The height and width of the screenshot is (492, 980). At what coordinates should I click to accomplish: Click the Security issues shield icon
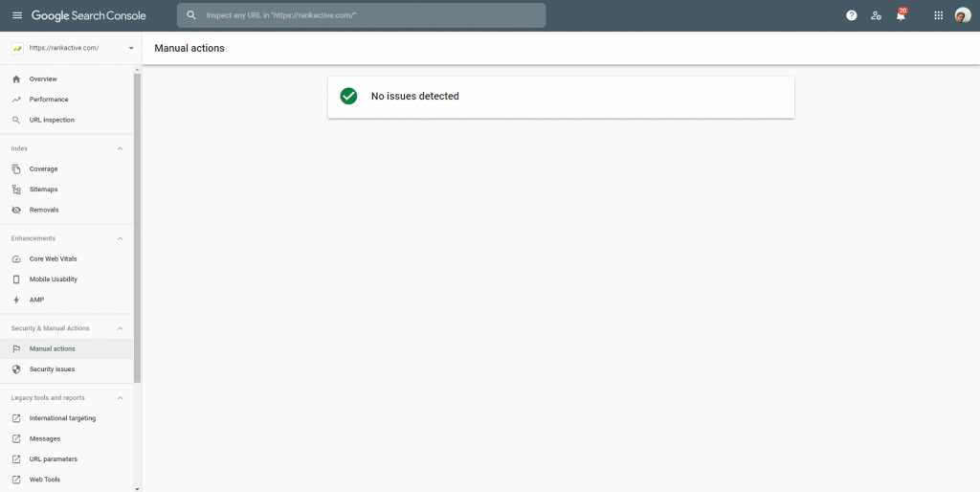coord(16,369)
